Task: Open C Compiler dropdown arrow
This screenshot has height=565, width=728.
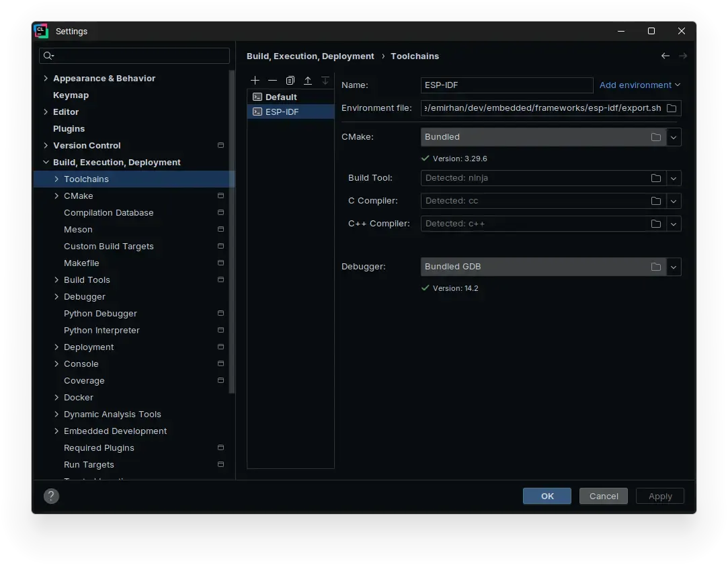Action: pos(673,201)
